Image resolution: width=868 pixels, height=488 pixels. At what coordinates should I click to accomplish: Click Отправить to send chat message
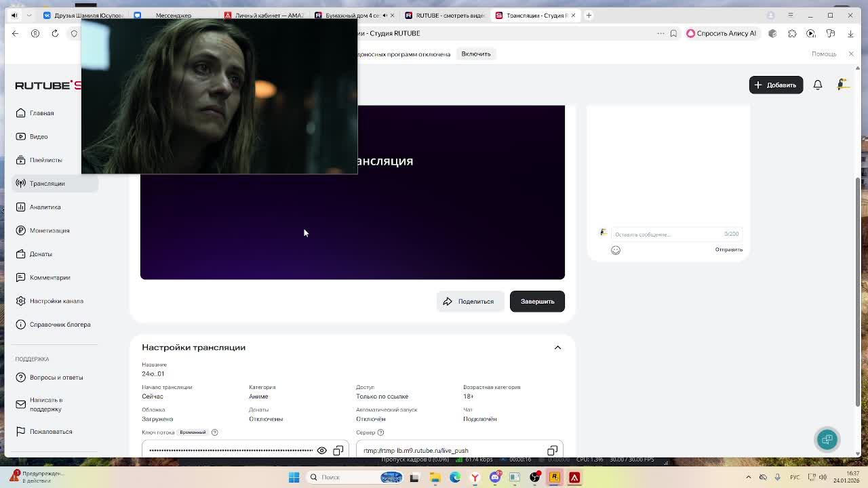click(729, 249)
